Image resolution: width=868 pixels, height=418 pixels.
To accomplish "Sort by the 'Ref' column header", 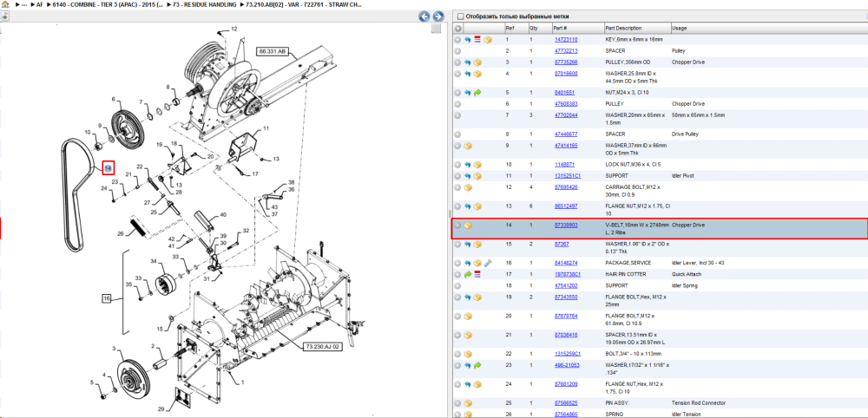I will tap(510, 29).
